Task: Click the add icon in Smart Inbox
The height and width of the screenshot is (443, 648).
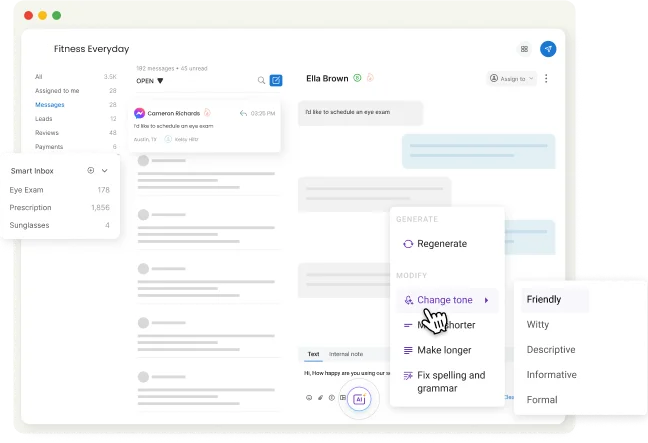Action: 91,171
